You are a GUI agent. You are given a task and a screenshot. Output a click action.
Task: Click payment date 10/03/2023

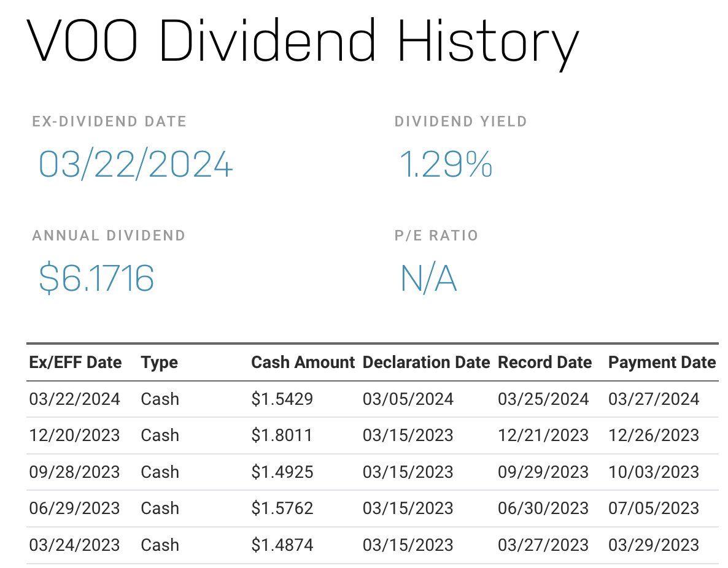click(654, 472)
